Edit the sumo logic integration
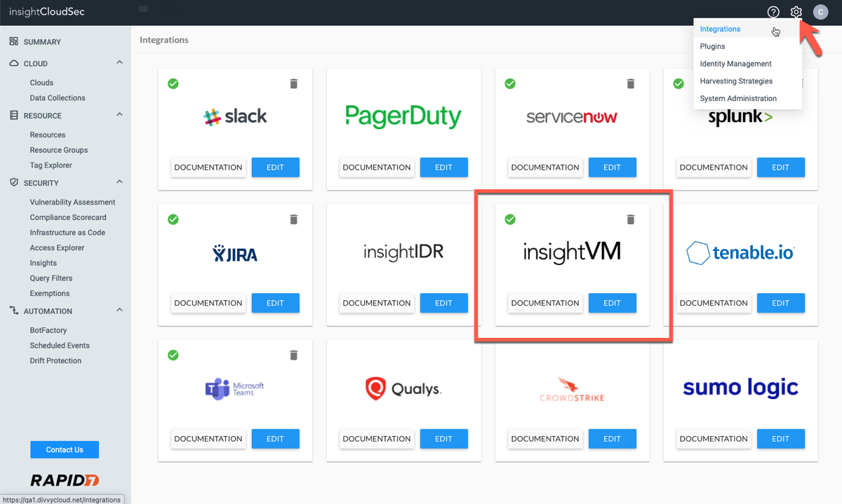This screenshot has height=504, width=842. tap(780, 440)
